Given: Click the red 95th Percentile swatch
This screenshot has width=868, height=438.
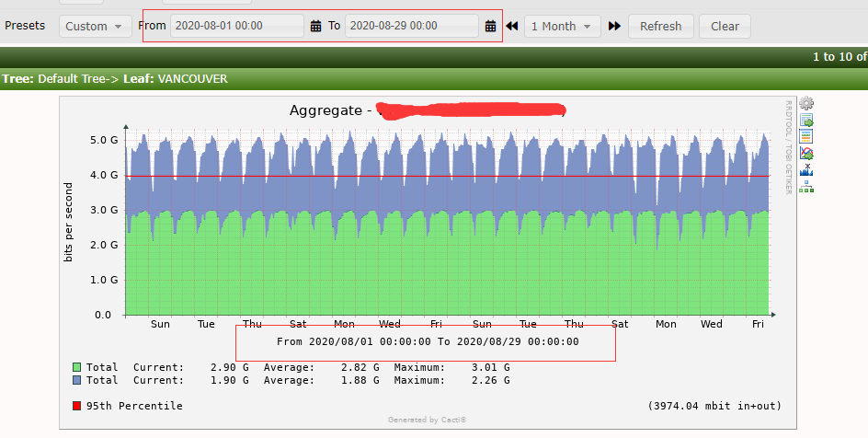Looking at the screenshot, I should [77, 406].
